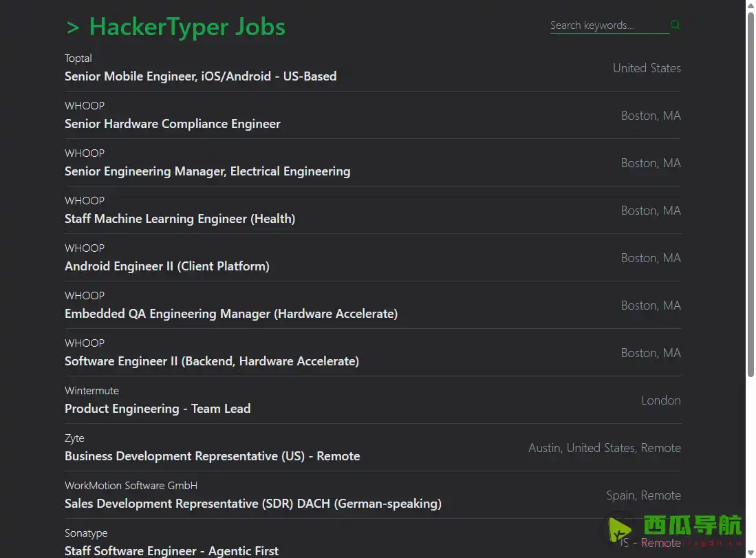
Task: Click WHOOP above Senior Hardware Compliance Engineer
Action: pos(85,106)
